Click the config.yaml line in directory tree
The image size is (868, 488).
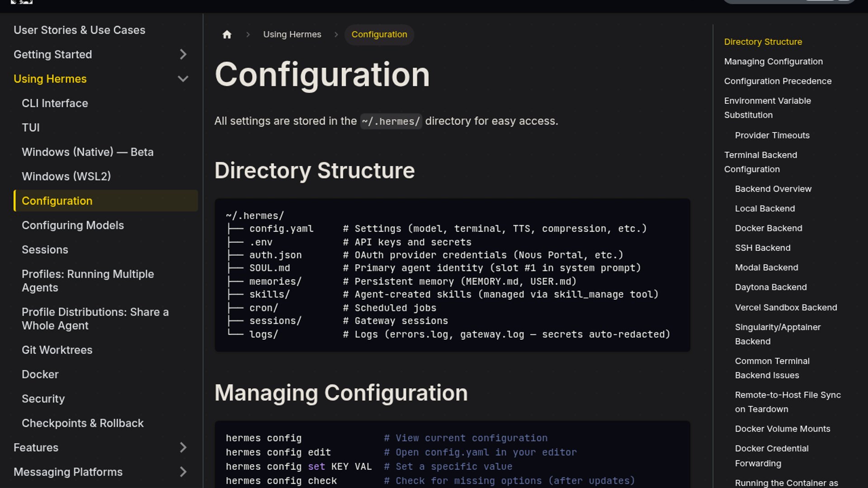coord(436,229)
